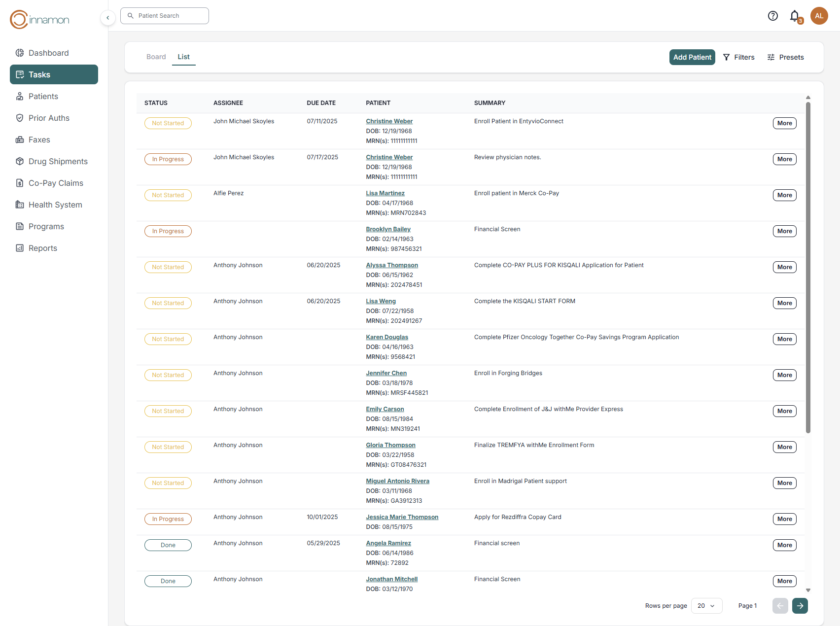The width and height of the screenshot is (840, 626).
Task: Open the help question mark icon
Action: tap(772, 16)
